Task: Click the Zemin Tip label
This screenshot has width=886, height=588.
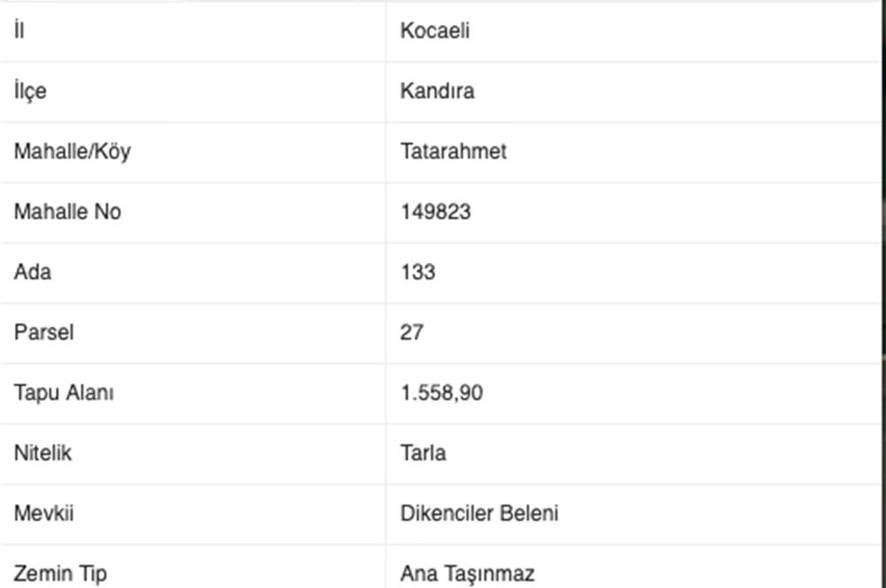Action: (x=60, y=574)
